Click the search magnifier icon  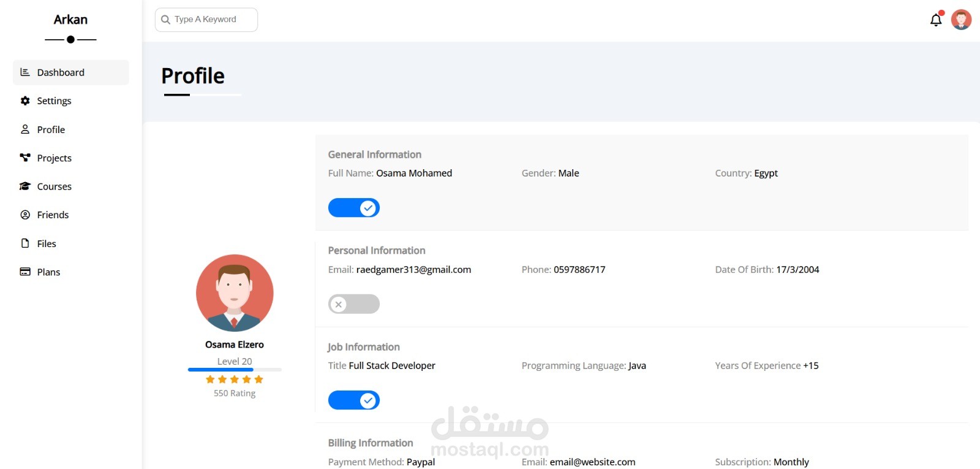pyautogui.click(x=165, y=20)
